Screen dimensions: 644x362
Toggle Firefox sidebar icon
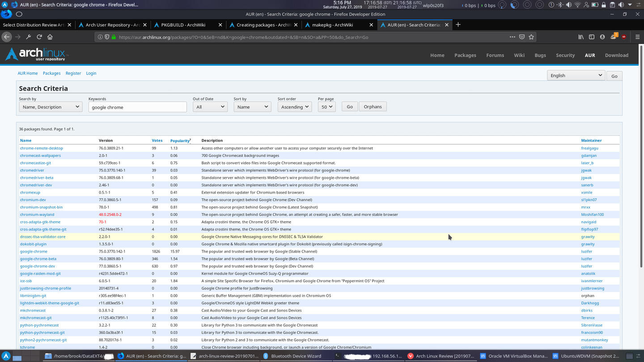click(592, 37)
